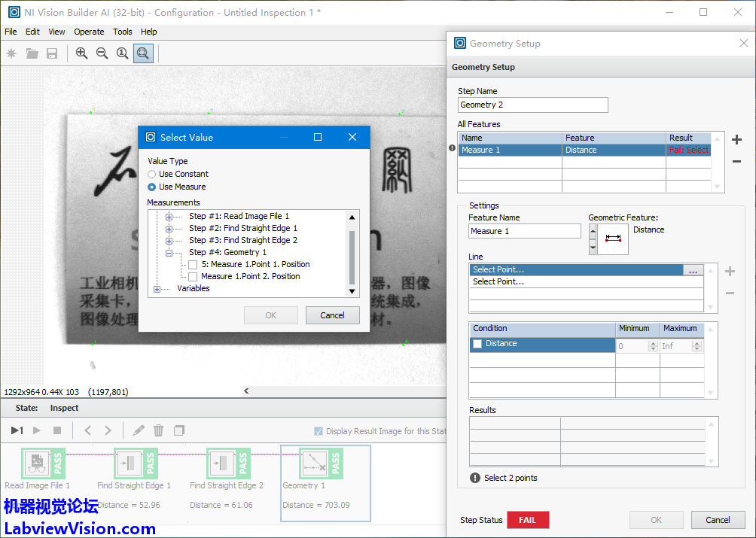This screenshot has width=756, height=538.
Task: Click Cancel in the Geometry Setup panel
Action: (x=718, y=520)
